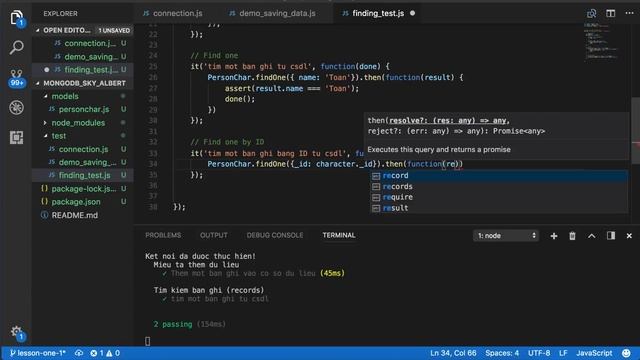
Task: Click the '1 UNSAVED' badge in Open Editors
Action: pyautogui.click(x=114, y=31)
